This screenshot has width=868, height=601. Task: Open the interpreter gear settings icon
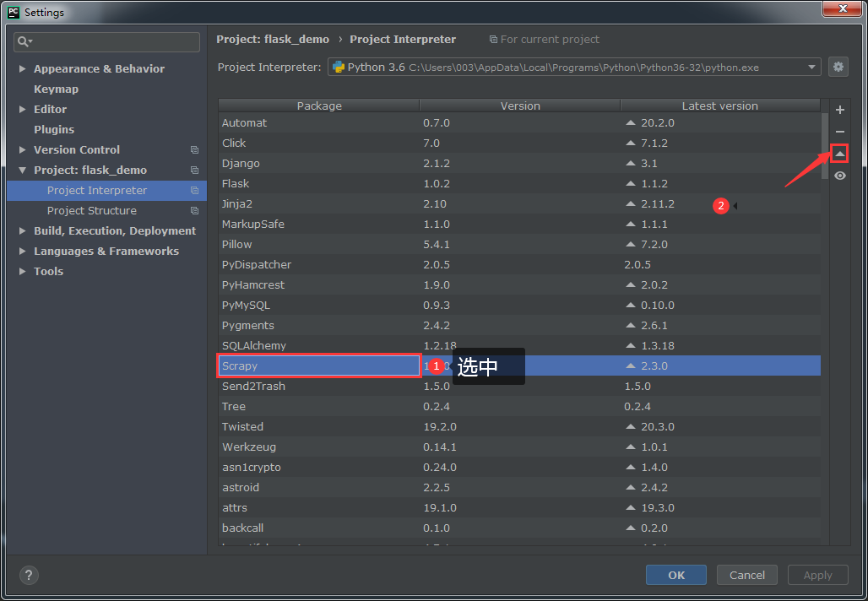point(838,67)
